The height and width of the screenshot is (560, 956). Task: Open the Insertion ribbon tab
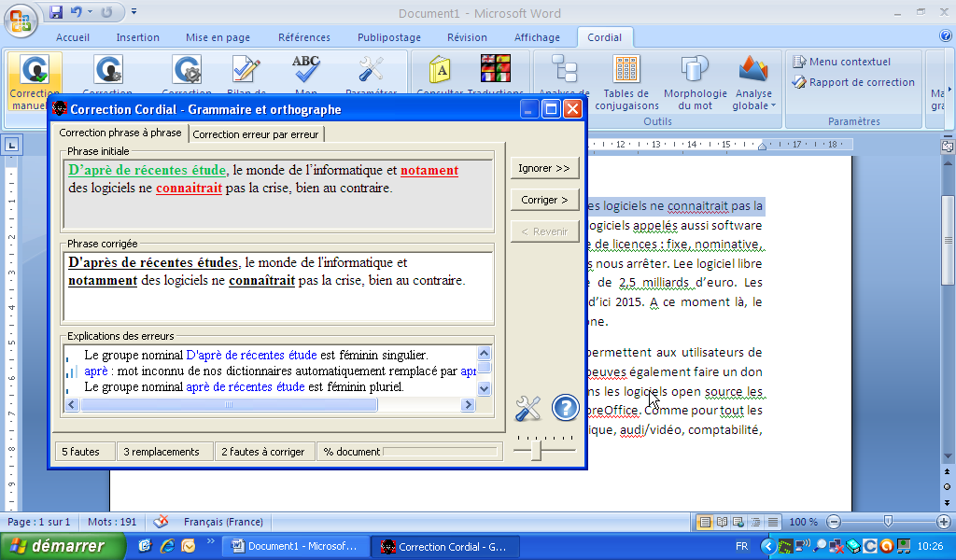tap(138, 37)
